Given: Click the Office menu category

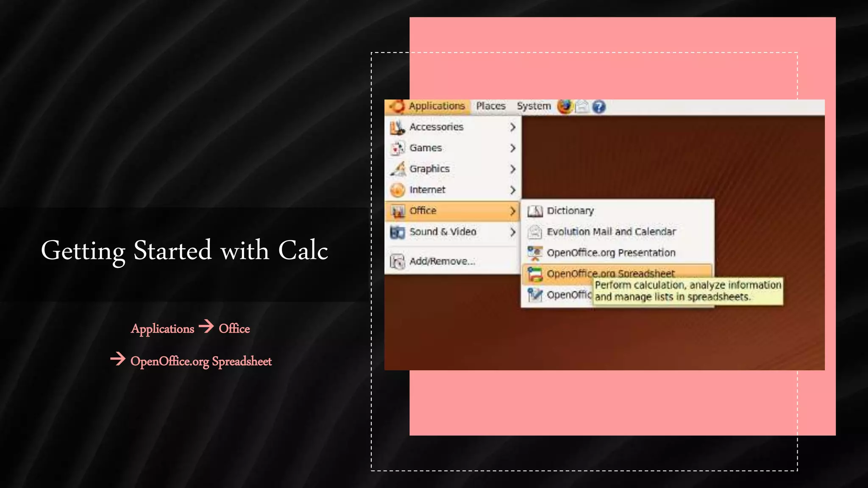Looking at the screenshot, I should [x=423, y=211].
